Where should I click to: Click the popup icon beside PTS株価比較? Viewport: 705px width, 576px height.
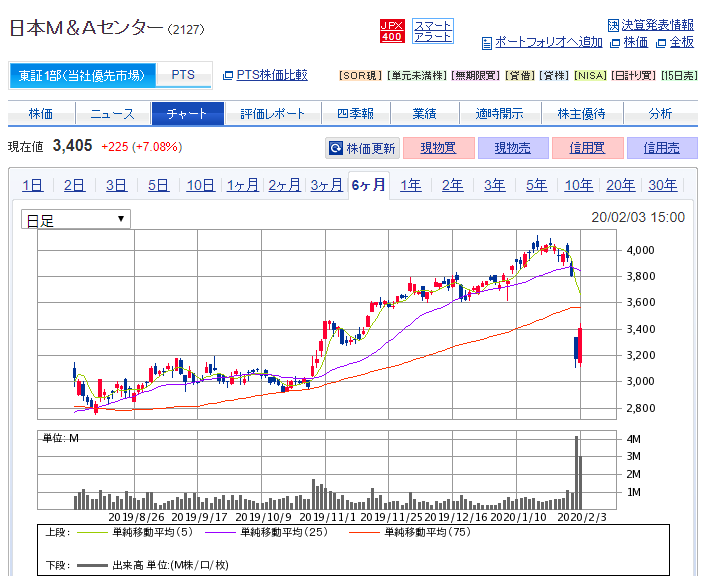tap(228, 75)
